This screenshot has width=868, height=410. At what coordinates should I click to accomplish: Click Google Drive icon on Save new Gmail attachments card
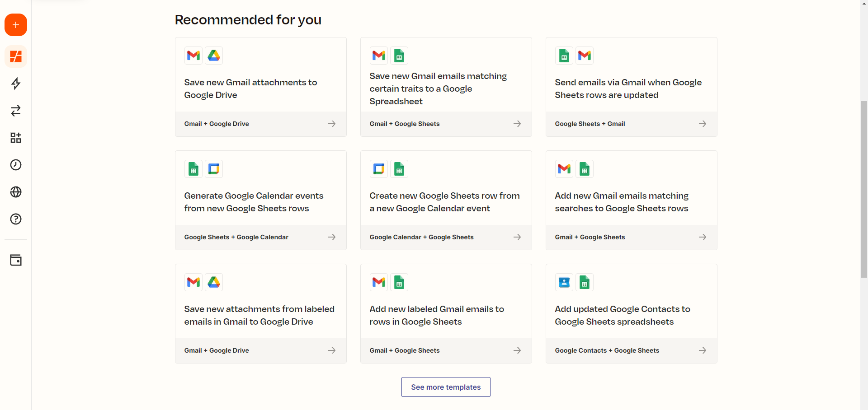214,56
